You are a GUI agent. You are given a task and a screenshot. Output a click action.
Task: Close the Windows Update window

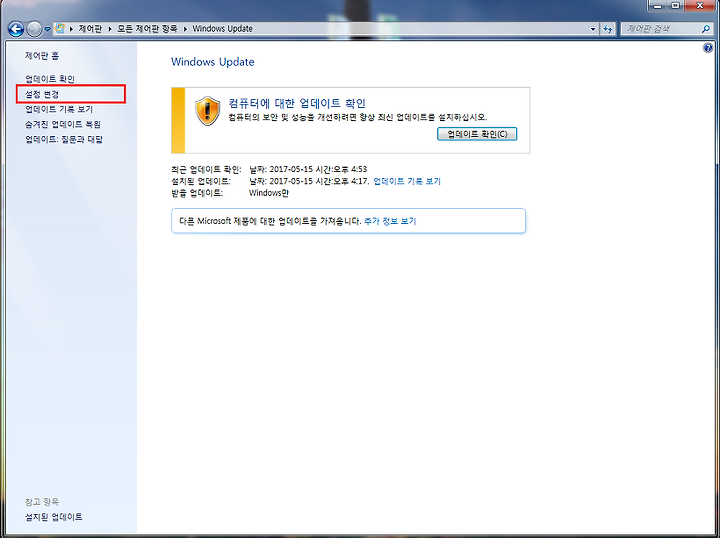700,6
